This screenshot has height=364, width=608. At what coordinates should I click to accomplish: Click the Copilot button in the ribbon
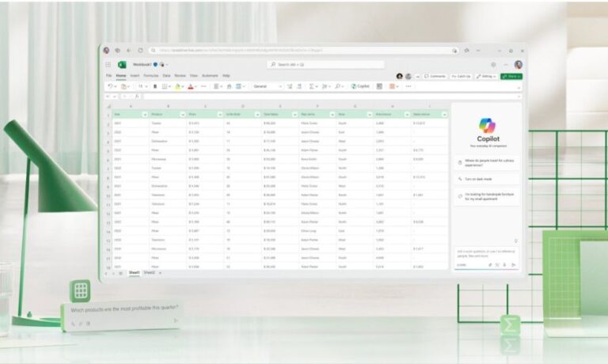tap(360, 86)
